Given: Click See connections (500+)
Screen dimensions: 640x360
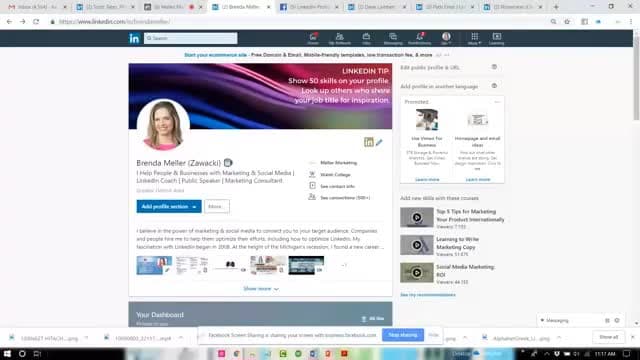Looking at the screenshot, I should coord(345,198).
